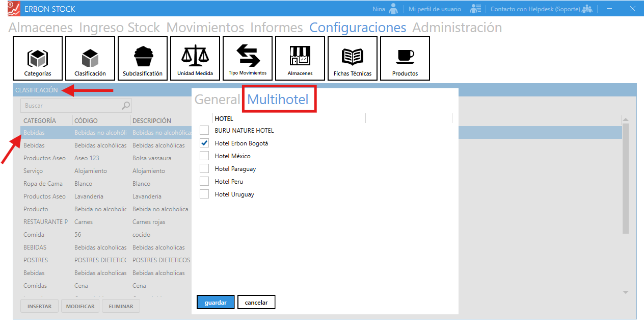Click the Clasificación cube icon
This screenshot has height=323, width=644.
pyautogui.click(x=90, y=58)
